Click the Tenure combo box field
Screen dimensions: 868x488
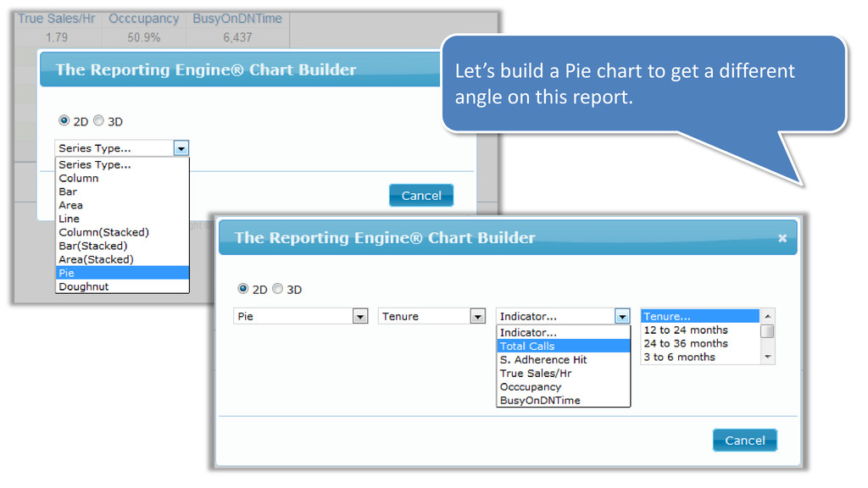click(x=431, y=317)
